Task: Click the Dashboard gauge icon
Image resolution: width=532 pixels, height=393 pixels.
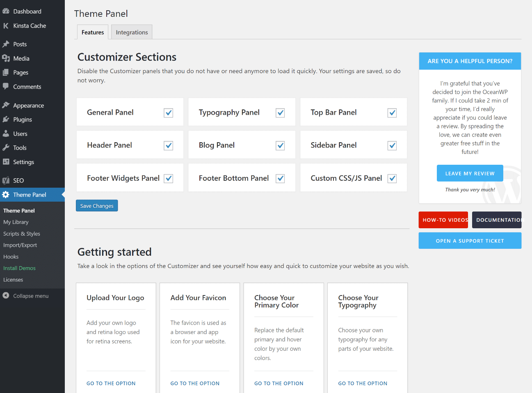Action: tap(6, 11)
